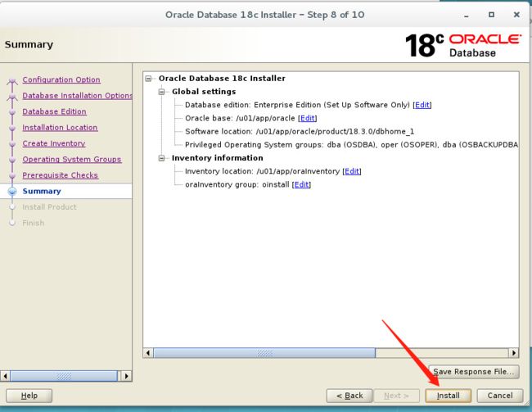This screenshot has width=532, height=412.
Task: Click summary pane scroll right arrow
Action: [x=514, y=353]
